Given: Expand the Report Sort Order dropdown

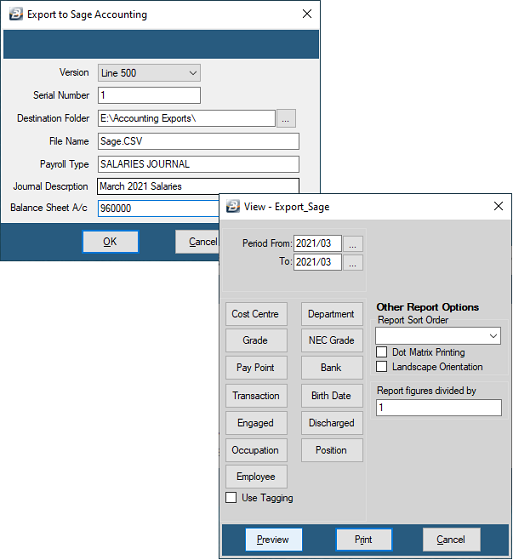Looking at the screenshot, I should [x=438, y=336].
